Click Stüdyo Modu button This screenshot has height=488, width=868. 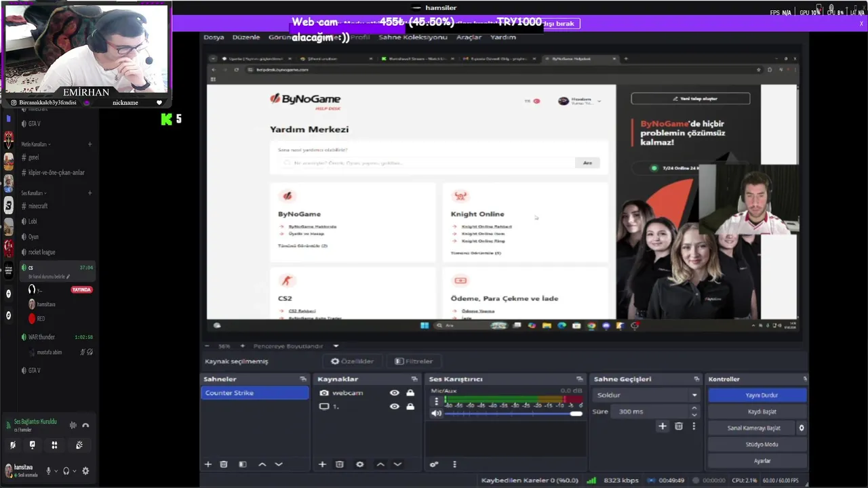(757, 445)
